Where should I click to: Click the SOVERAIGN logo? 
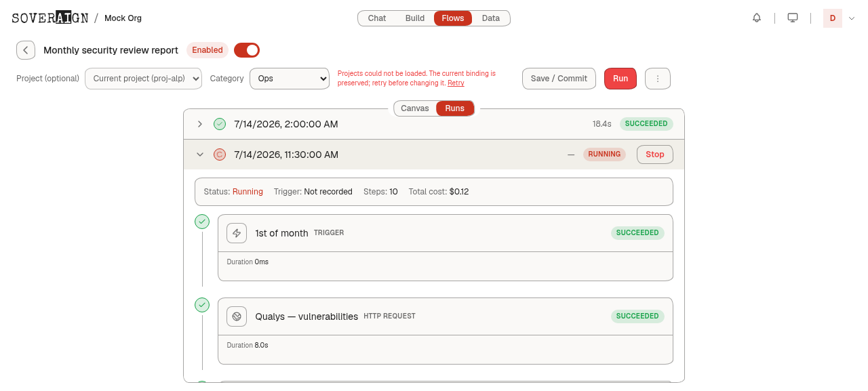pyautogui.click(x=50, y=18)
